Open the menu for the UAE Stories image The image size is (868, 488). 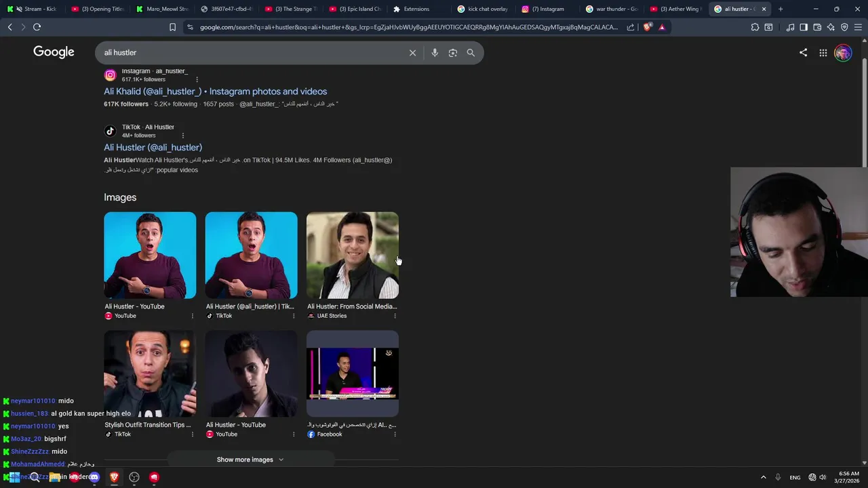[x=395, y=316]
